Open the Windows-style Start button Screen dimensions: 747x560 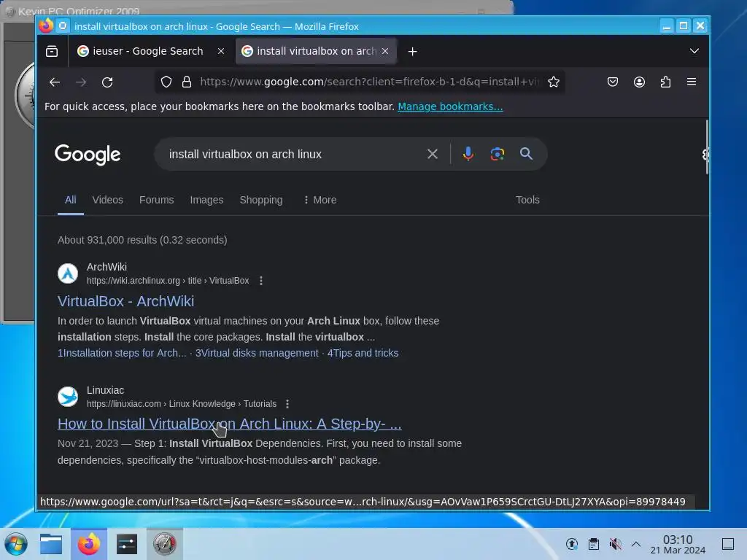click(x=16, y=544)
